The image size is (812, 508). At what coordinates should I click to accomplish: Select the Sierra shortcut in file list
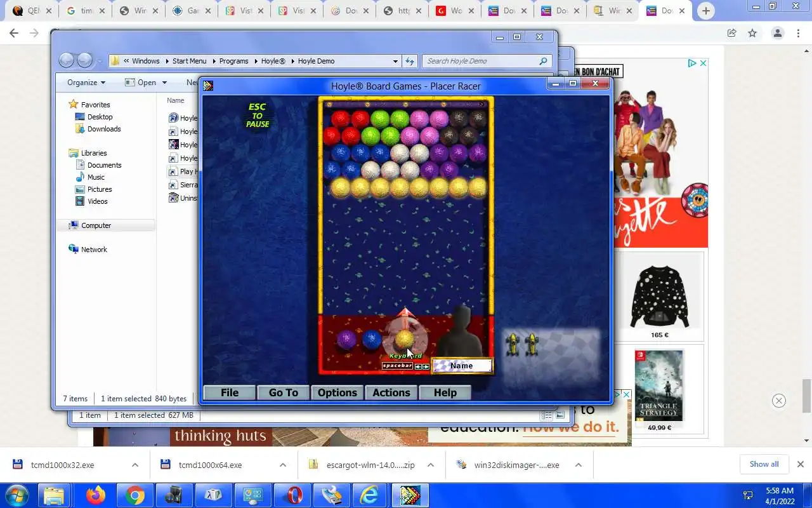click(183, 185)
